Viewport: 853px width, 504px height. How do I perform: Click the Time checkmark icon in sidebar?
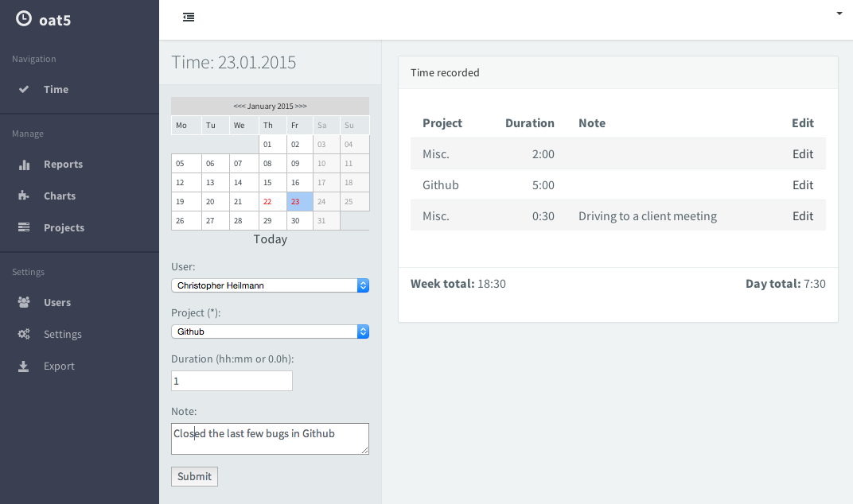point(24,89)
